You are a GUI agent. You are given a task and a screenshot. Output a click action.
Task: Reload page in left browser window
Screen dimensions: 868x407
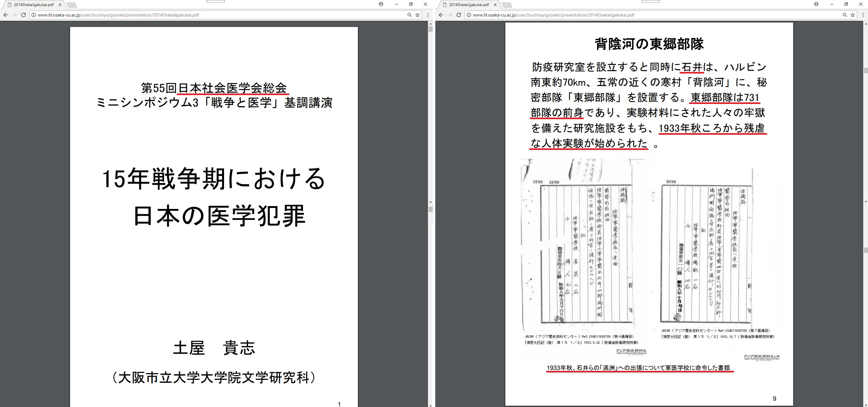pyautogui.click(x=23, y=15)
